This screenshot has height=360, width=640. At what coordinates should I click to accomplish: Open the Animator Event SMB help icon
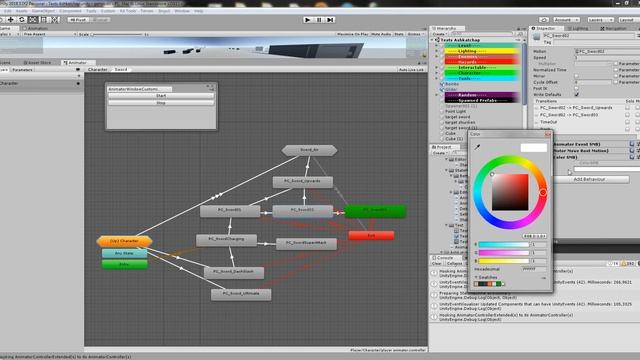[x=632, y=144]
